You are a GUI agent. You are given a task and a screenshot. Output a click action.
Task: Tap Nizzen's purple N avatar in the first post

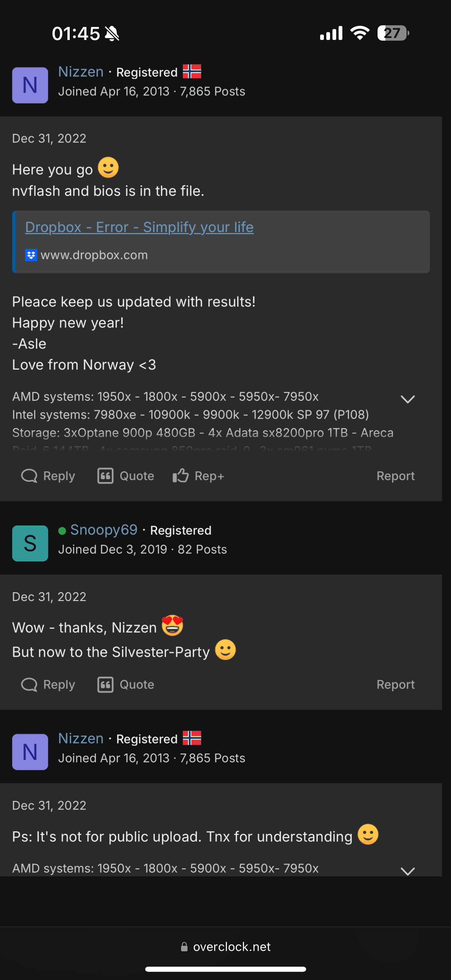(x=30, y=85)
